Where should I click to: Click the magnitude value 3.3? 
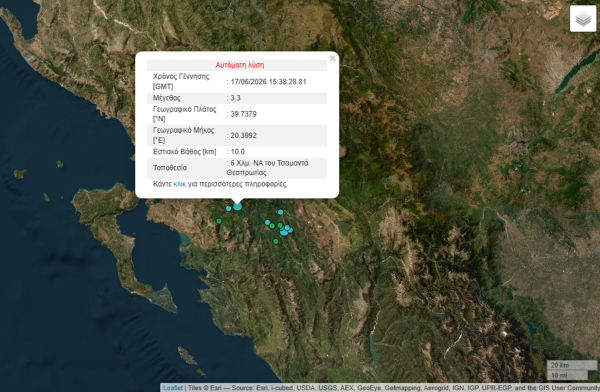click(235, 98)
